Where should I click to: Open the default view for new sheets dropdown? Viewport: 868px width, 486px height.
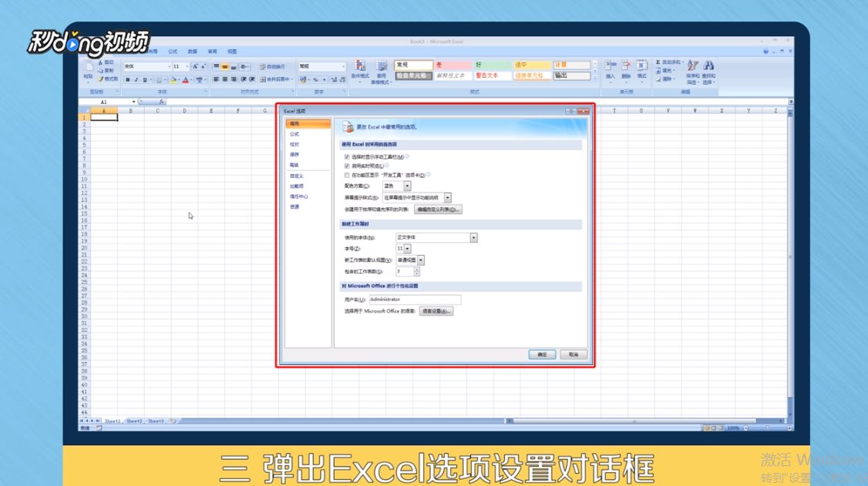pos(421,260)
